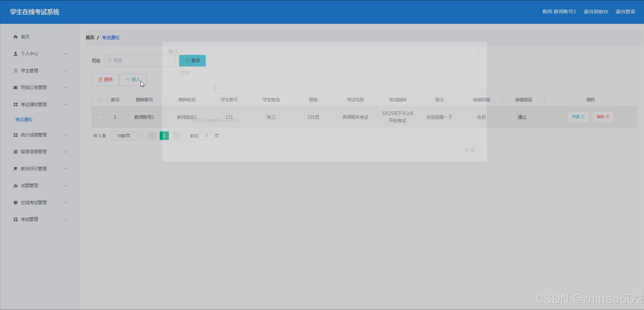The height and width of the screenshot is (310, 644).
Task: Select the 考试通知 submenu item
Action: point(24,119)
